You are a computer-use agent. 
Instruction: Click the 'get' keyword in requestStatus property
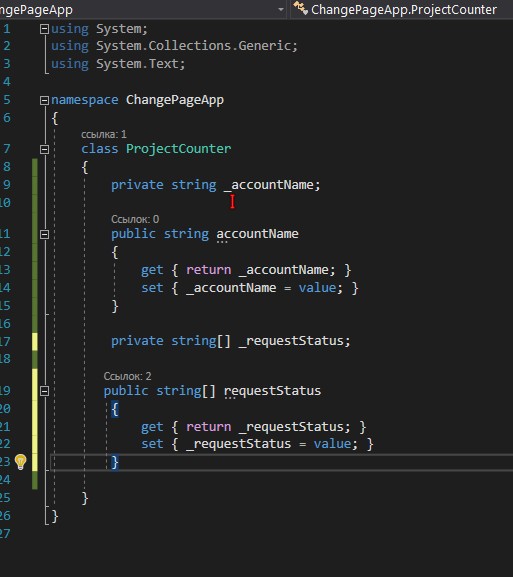coord(152,427)
